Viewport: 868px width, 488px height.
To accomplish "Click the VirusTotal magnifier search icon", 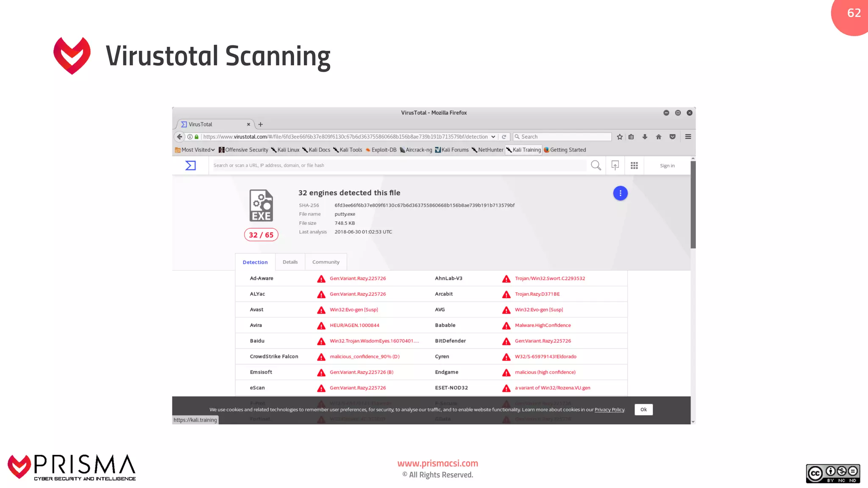I will 596,166.
